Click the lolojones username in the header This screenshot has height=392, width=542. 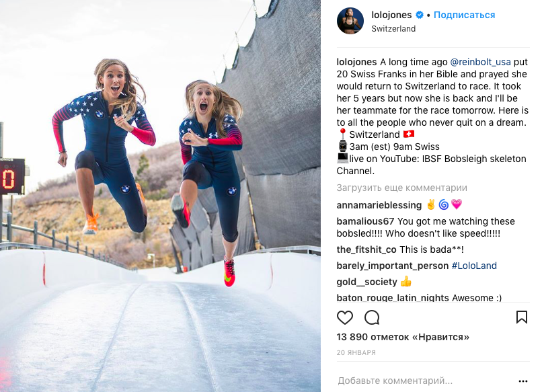click(x=391, y=15)
